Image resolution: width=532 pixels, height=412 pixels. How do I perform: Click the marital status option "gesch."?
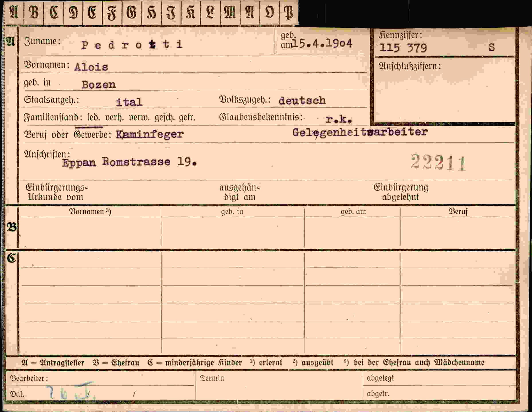point(165,118)
